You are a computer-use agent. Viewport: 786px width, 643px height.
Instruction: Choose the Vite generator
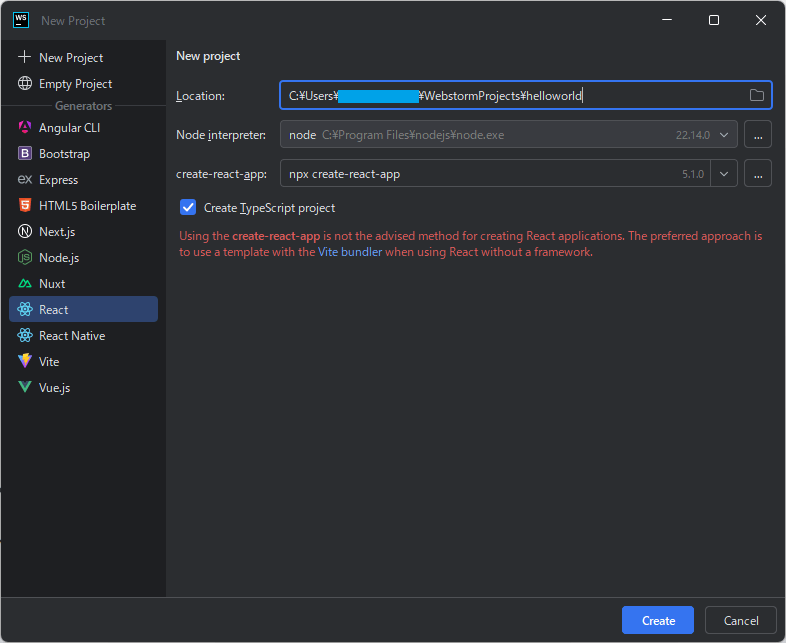point(83,362)
